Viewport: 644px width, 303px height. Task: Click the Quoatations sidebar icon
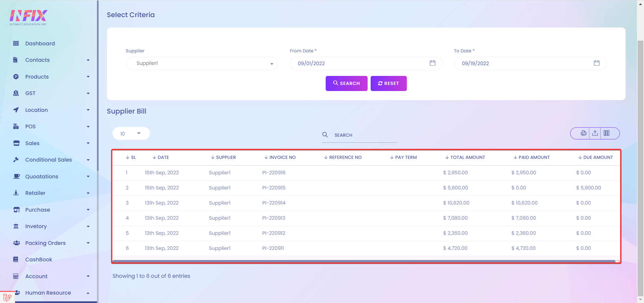coord(16,176)
